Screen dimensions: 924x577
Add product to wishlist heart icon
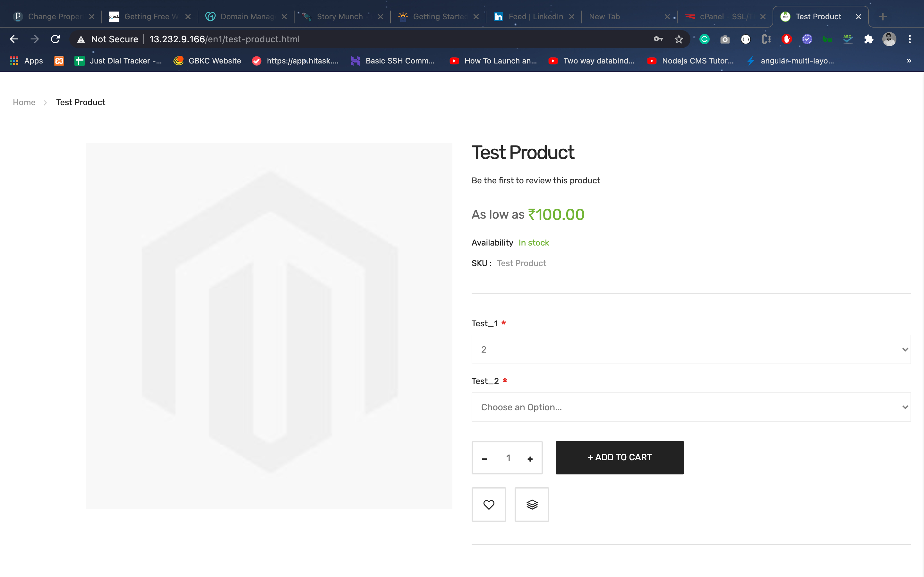coord(489,505)
